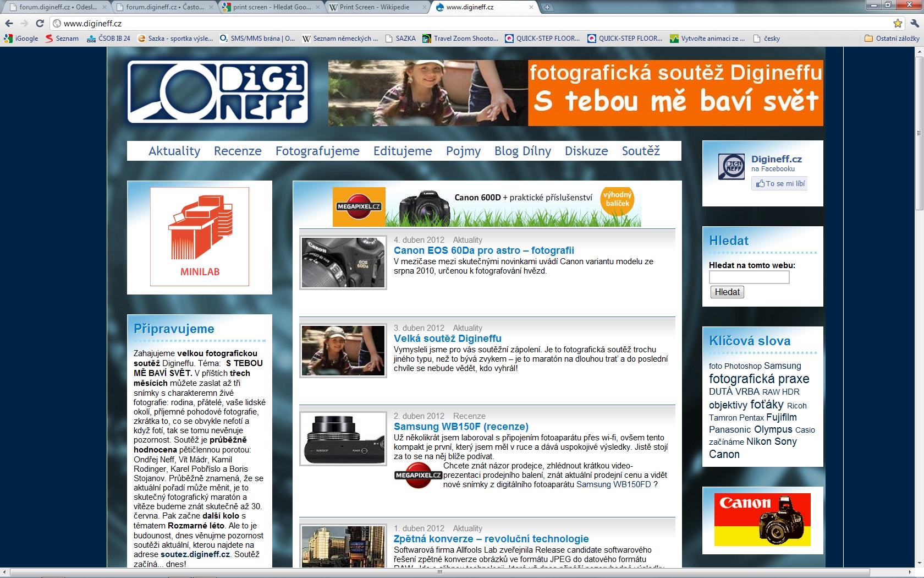The height and width of the screenshot is (578, 924).
Task: Open the 'Canon EOS 60Da pro astro' article
Action: (x=483, y=250)
